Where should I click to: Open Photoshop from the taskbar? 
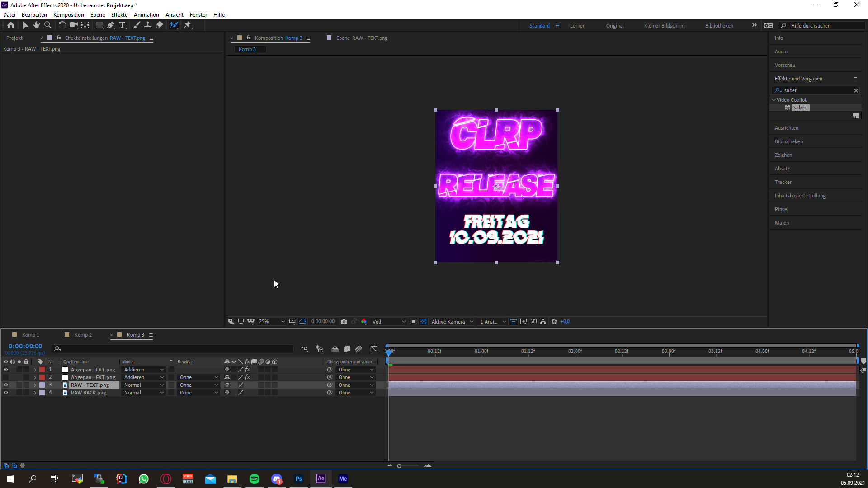pos(299,479)
